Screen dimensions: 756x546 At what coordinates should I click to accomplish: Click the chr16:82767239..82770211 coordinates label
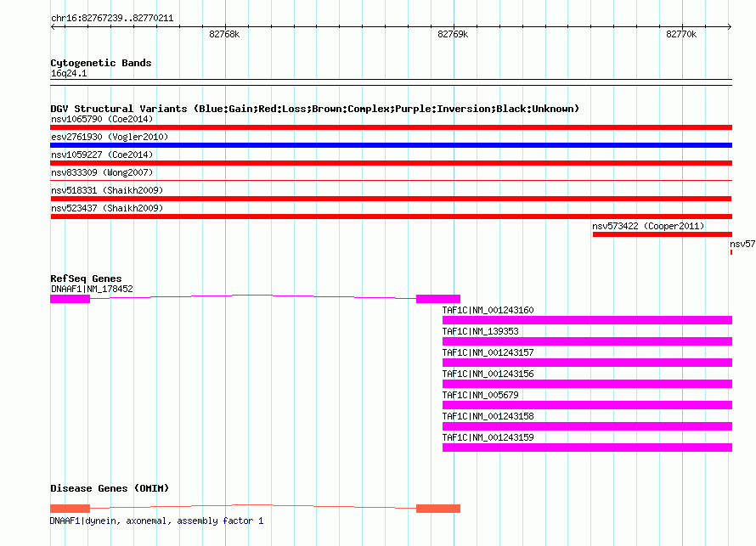pyautogui.click(x=112, y=19)
